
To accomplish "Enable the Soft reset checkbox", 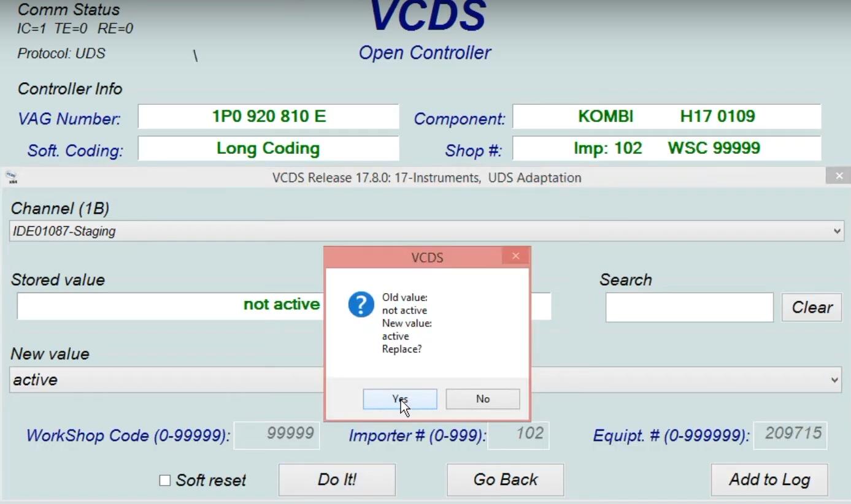I will point(164,481).
